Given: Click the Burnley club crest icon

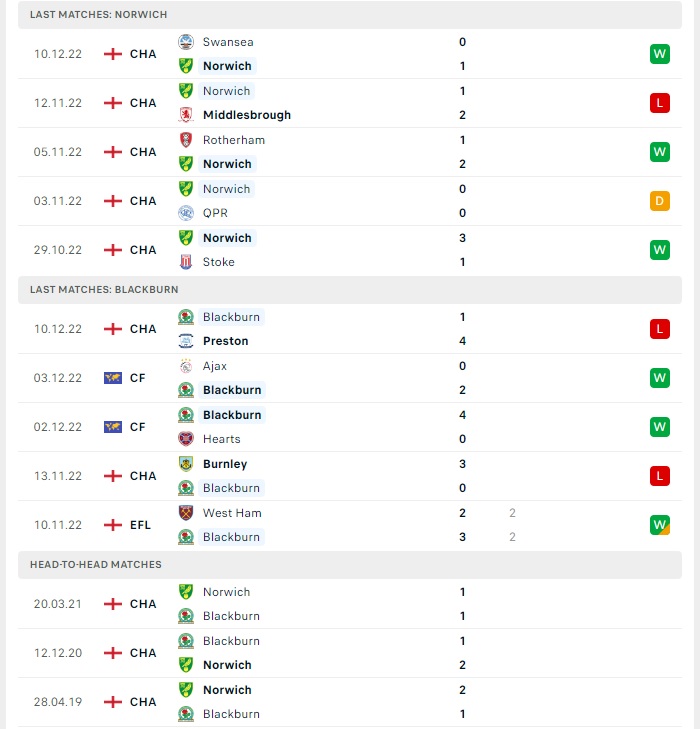Looking at the screenshot, I should point(186,464).
